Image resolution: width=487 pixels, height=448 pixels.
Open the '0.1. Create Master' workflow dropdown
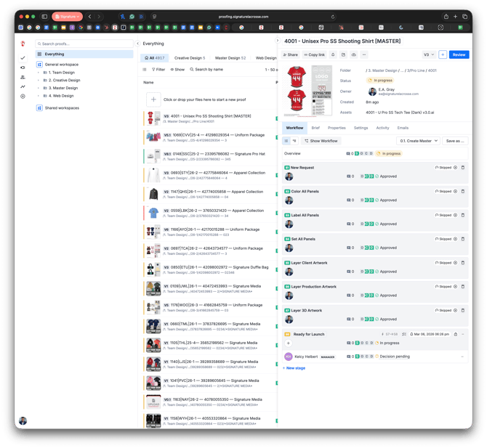419,141
